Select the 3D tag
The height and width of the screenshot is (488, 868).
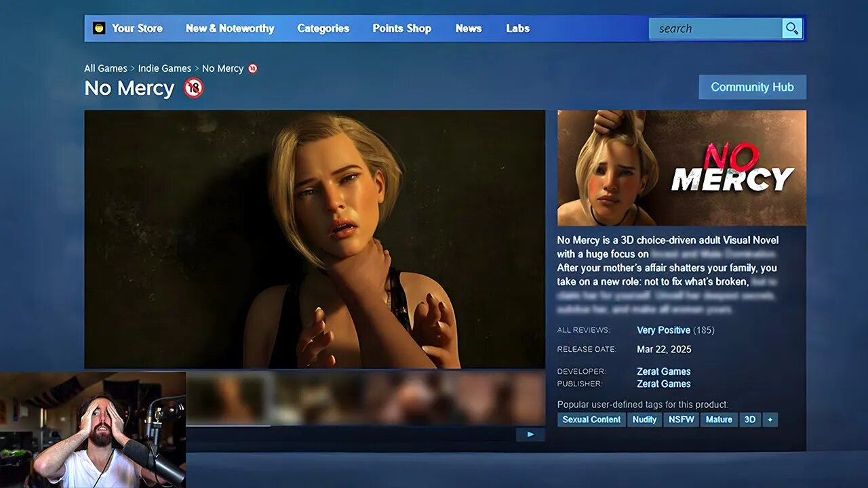pyautogui.click(x=750, y=420)
